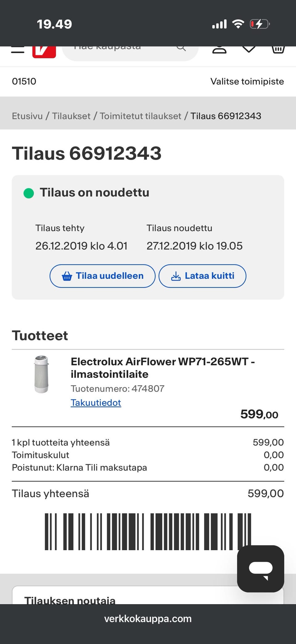Image resolution: width=296 pixels, height=644 pixels.
Task: Navigate to Tilaukset breadcrumb
Action: pos(71,116)
